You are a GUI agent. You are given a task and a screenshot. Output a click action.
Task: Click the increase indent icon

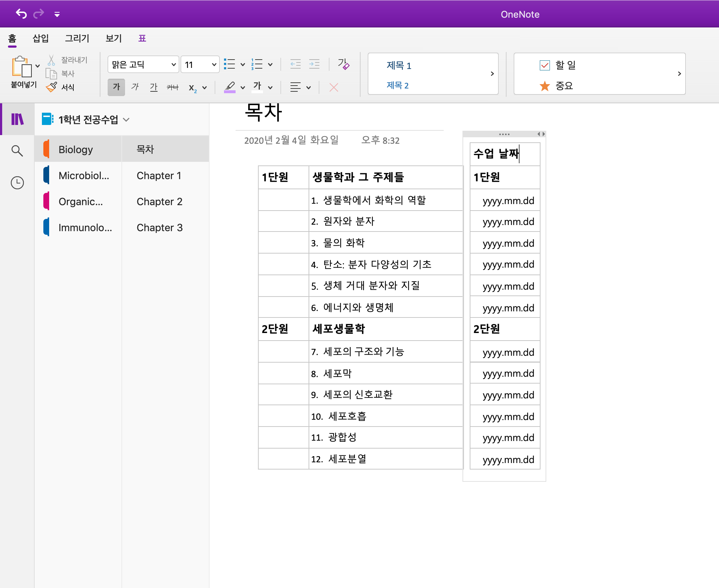click(x=314, y=65)
